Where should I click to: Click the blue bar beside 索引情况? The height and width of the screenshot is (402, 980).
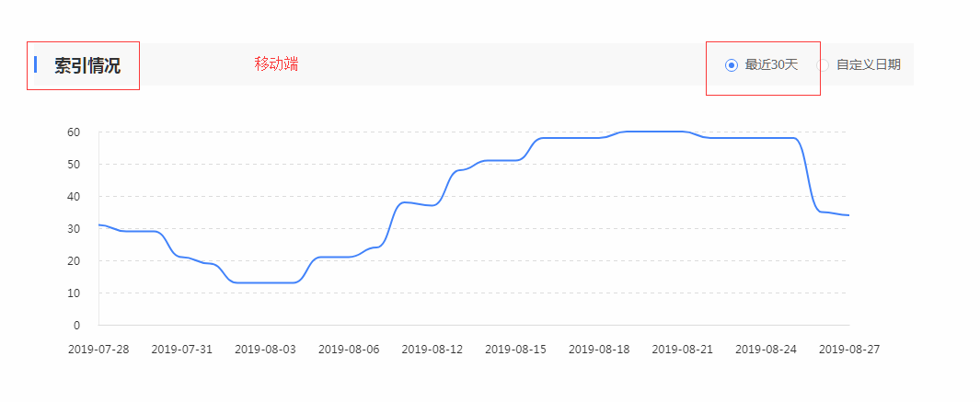(35, 64)
